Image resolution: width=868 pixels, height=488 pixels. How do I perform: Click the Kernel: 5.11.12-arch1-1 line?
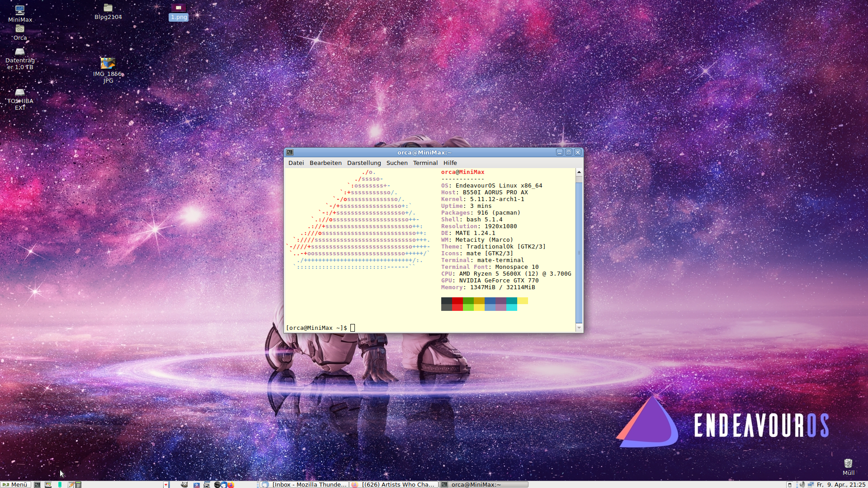click(483, 199)
